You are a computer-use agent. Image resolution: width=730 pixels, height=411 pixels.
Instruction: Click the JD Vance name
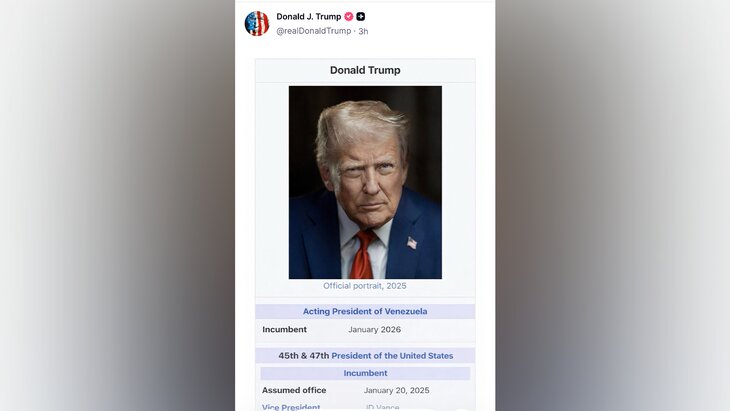(382, 407)
